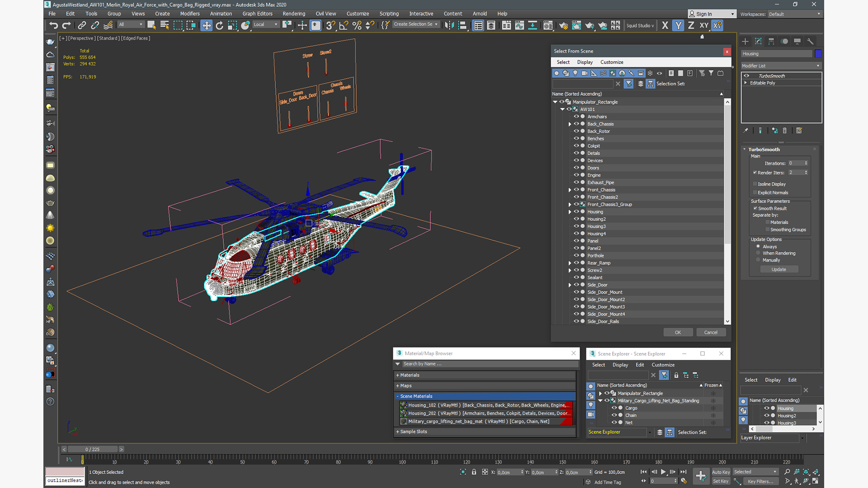868x488 pixels.
Task: Toggle Scene Explorer toolbar icon
Action: click(x=478, y=25)
